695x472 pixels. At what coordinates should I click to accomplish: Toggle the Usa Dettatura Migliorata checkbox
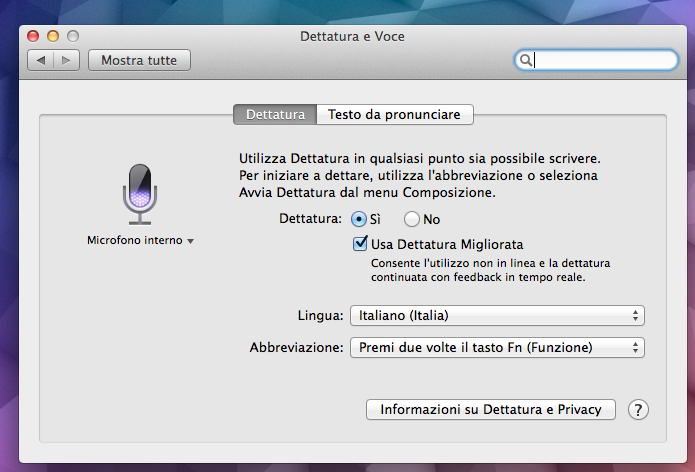[x=361, y=244]
